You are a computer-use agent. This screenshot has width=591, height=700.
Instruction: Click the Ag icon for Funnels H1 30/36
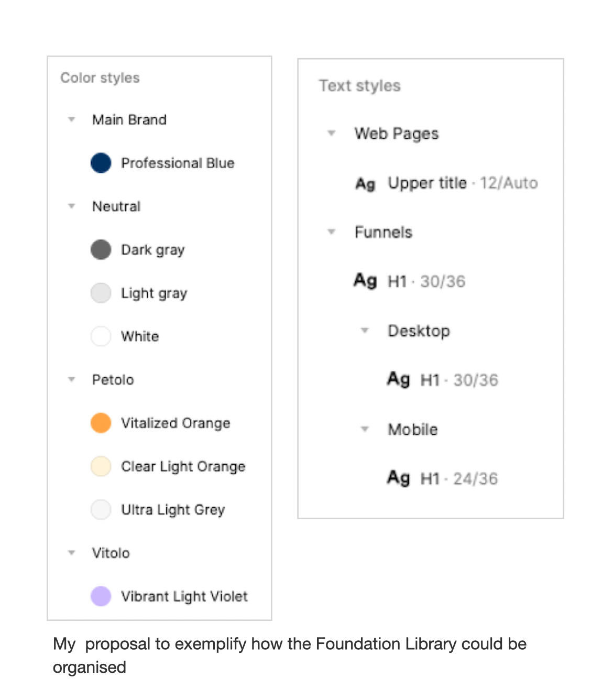pos(365,281)
